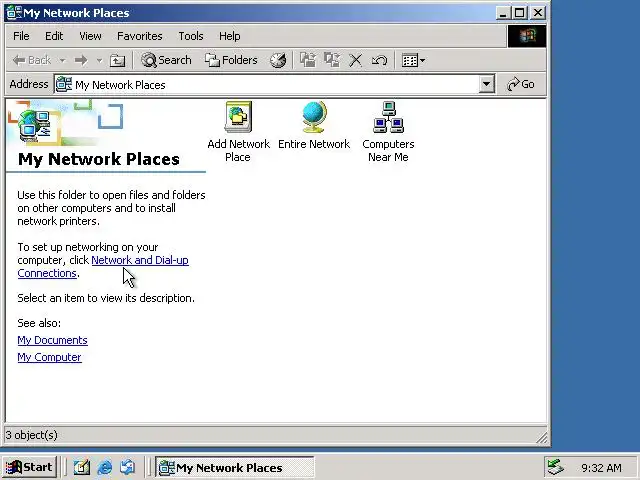Screen dimensions: 640x480
Task: Click the Windows logo throbber icon
Action: pos(527,36)
